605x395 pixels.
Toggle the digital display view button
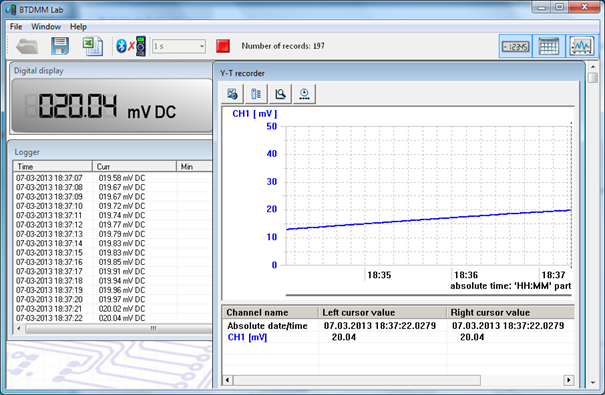click(515, 47)
